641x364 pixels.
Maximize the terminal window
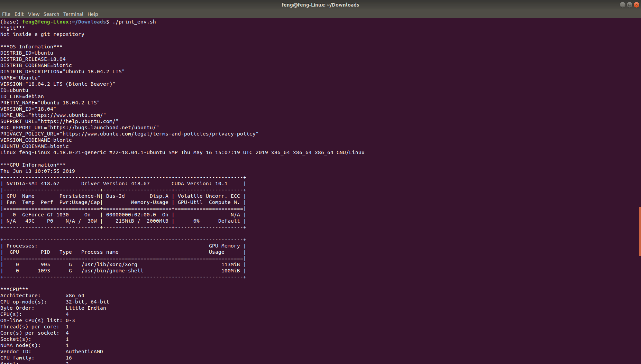coord(629,5)
